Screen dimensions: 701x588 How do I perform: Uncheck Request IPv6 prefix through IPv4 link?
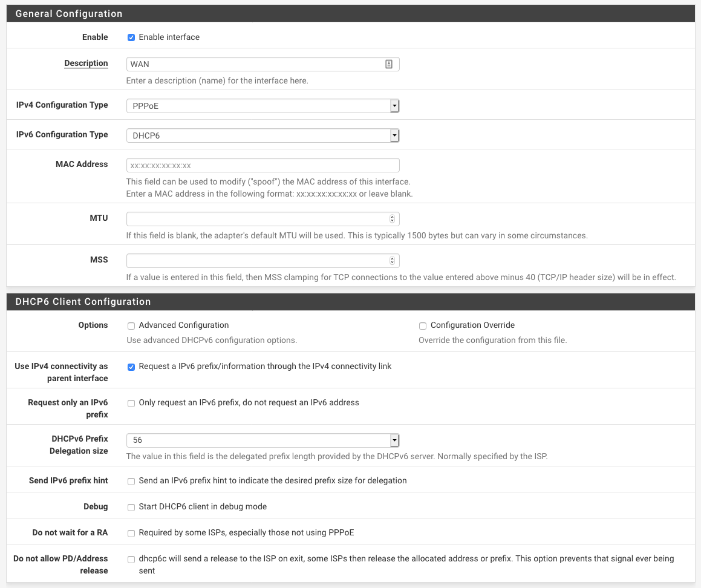pyautogui.click(x=131, y=367)
